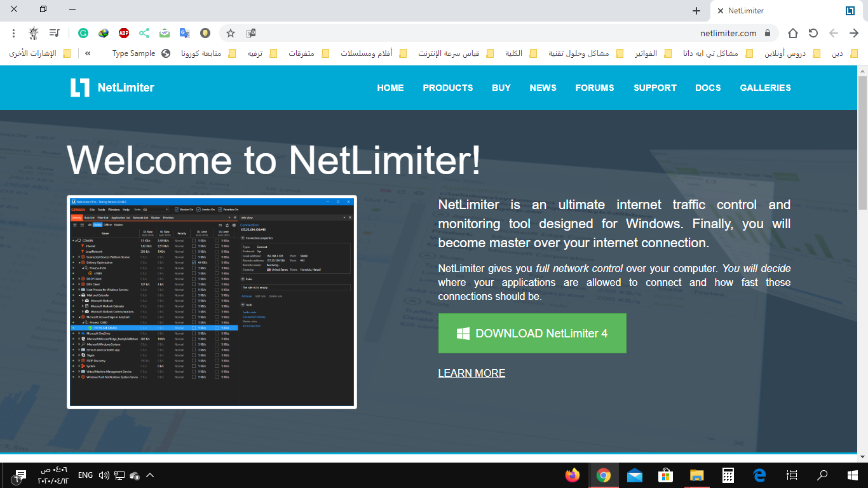Open الفواتير bookmarks folder
Viewport: 868px width, 488px height.
click(x=653, y=53)
